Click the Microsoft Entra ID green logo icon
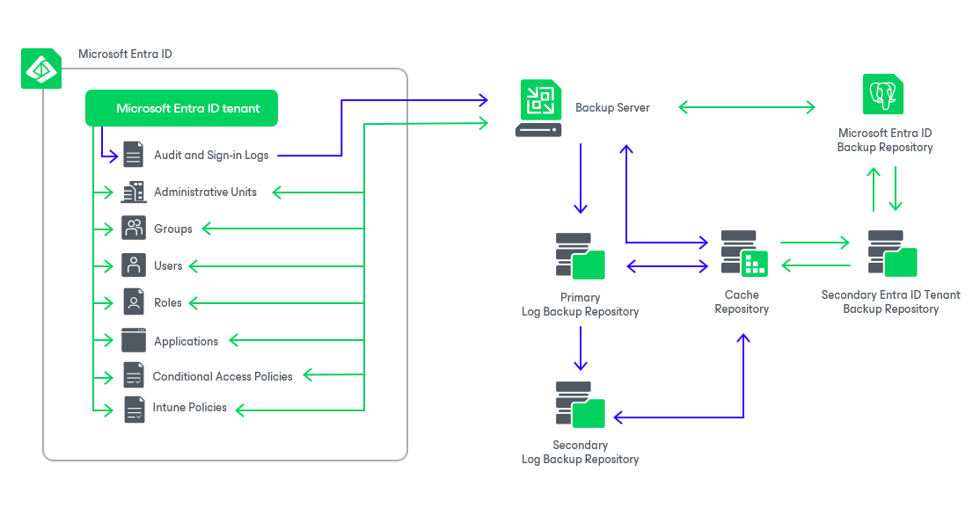 tap(41, 69)
